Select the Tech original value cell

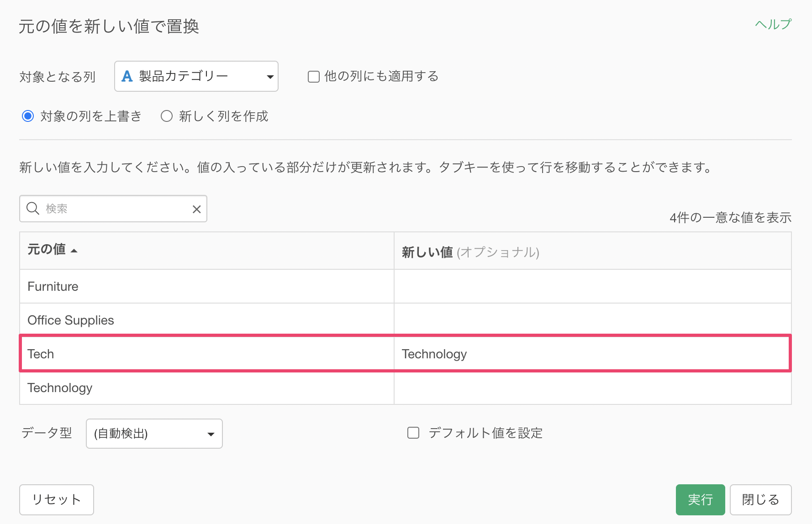[207, 354]
